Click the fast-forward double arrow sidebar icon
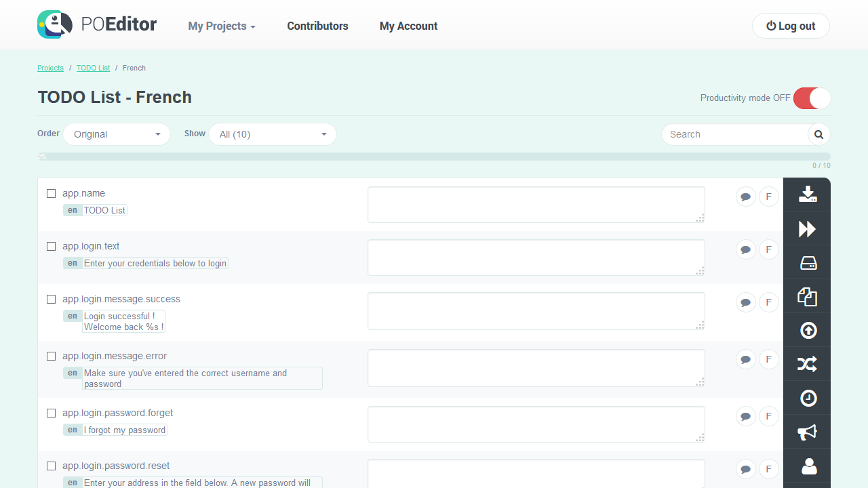 (807, 228)
